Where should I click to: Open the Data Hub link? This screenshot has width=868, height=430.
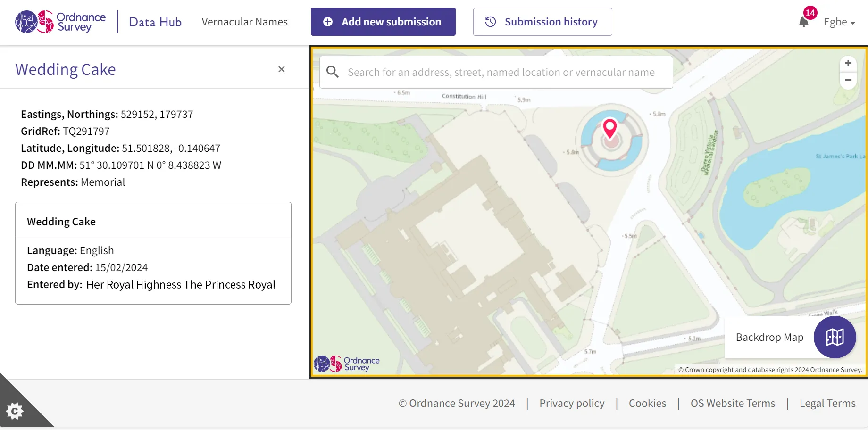(x=155, y=22)
